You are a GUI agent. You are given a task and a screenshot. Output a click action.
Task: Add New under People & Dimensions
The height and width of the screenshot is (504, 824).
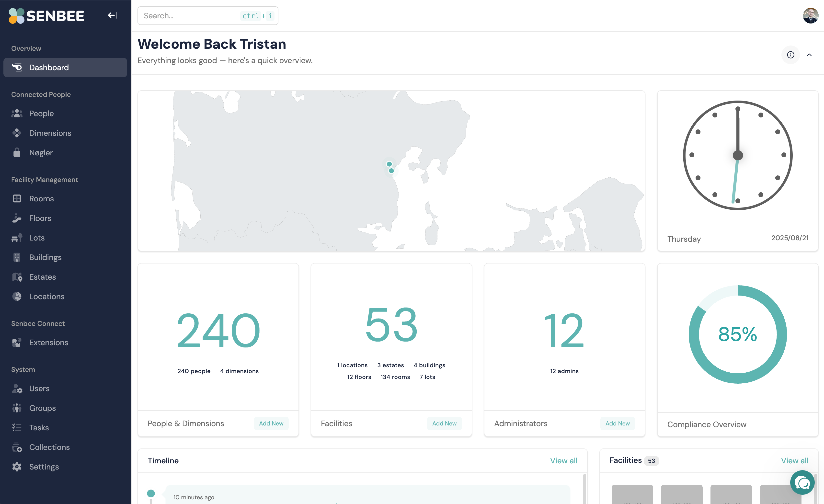(271, 424)
